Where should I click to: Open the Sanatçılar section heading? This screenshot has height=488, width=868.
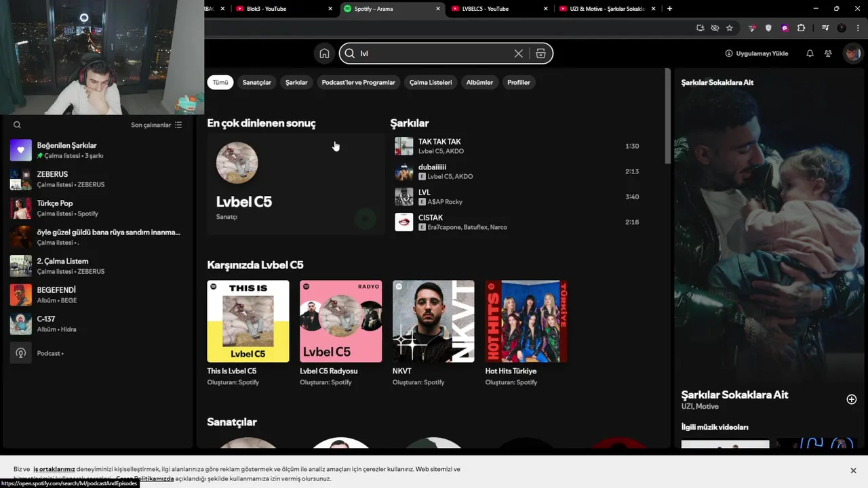click(x=232, y=422)
